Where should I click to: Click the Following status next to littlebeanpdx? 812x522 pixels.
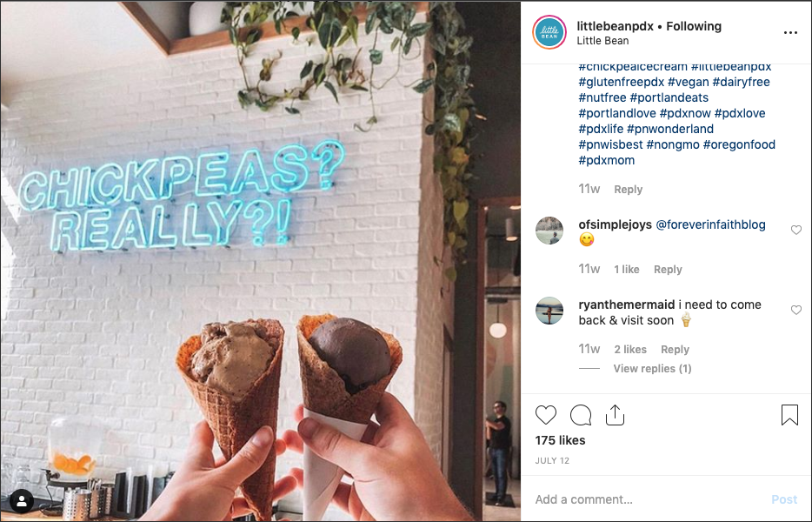click(694, 26)
